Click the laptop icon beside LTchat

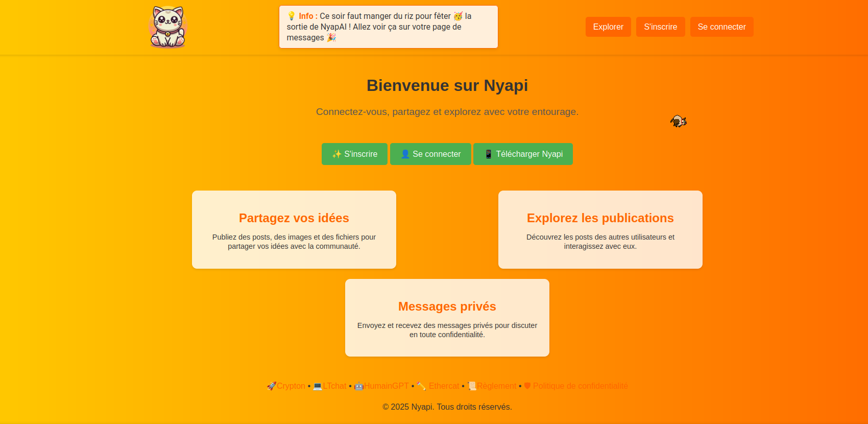pyautogui.click(x=317, y=386)
